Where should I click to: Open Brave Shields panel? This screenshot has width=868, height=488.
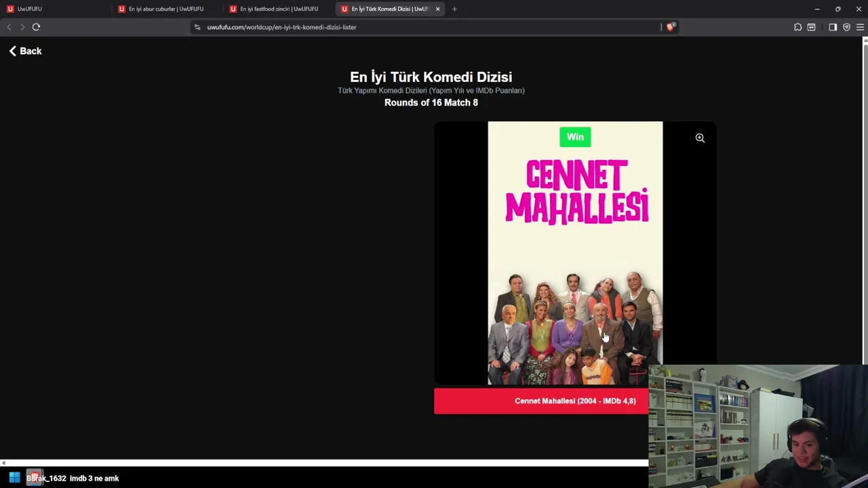671,27
